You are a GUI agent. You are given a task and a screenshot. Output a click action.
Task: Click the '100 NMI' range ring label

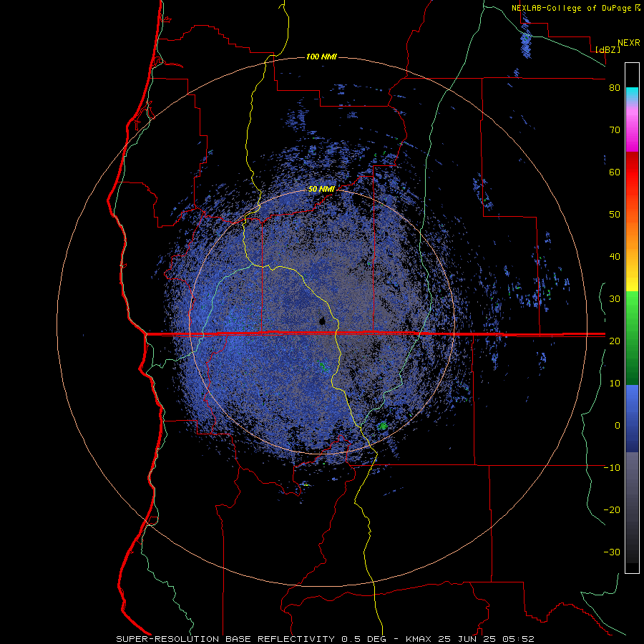(x=321, y=57)
